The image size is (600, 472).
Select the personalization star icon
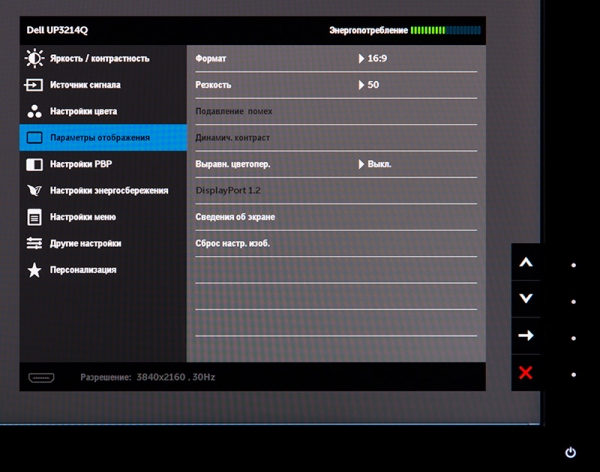point(34,270)
